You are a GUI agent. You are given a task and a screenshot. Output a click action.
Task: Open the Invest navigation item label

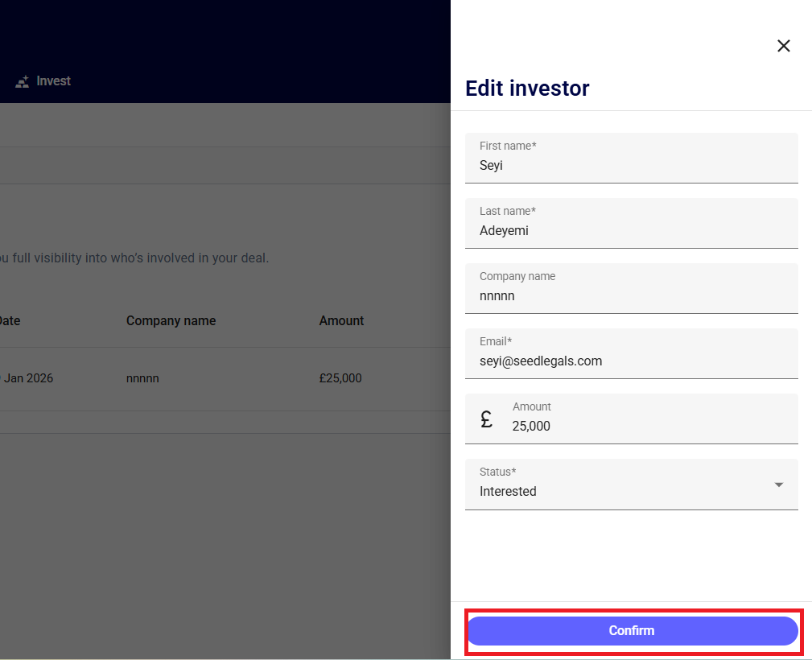click(x=54, y=81)
